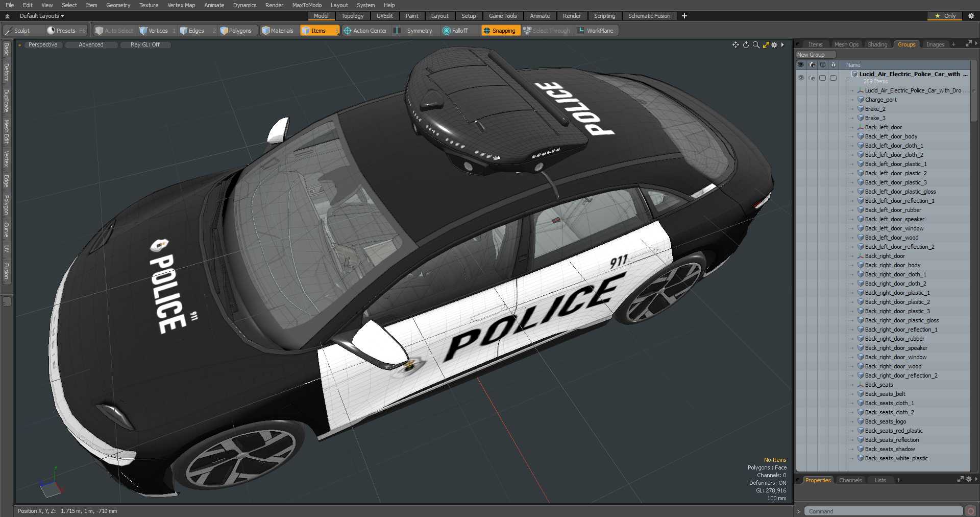Open the File menu

point(10,5)
